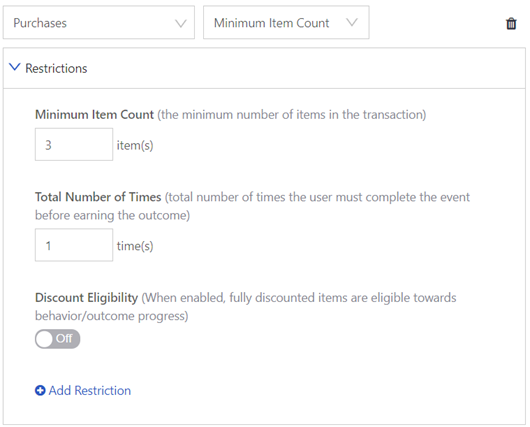Click the arrow in the Minimum Item Count box
The height and width of the screenshot is (427, 530).
(352, 22)
